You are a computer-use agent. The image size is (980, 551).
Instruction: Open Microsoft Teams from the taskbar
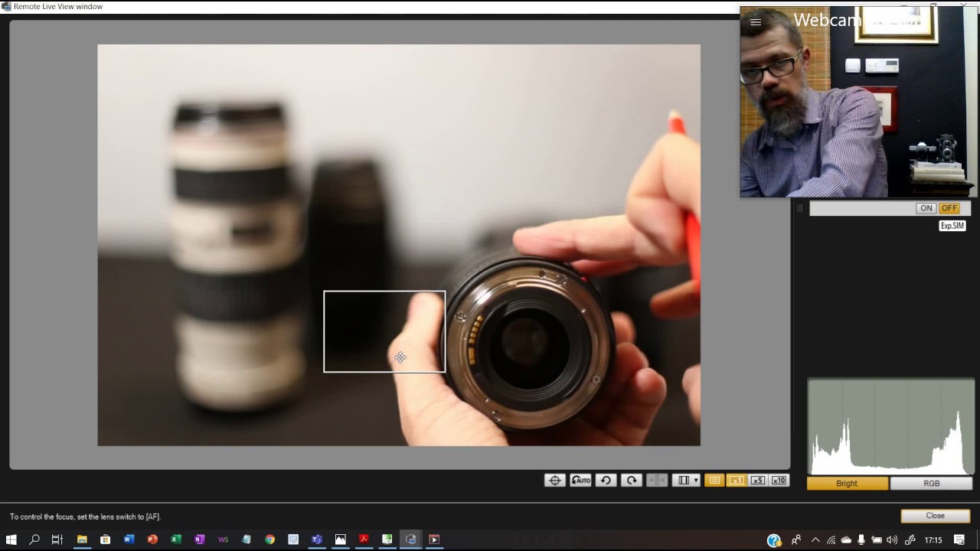(x=316, y=540)
